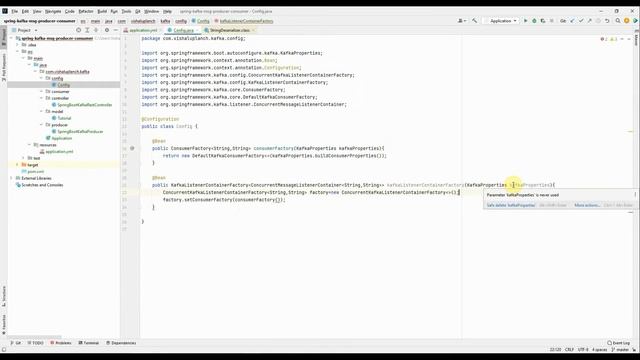Viewport: 640px width, 360px height.
Task: Start debugging with the green bug icon
Action: click(534, 21)
